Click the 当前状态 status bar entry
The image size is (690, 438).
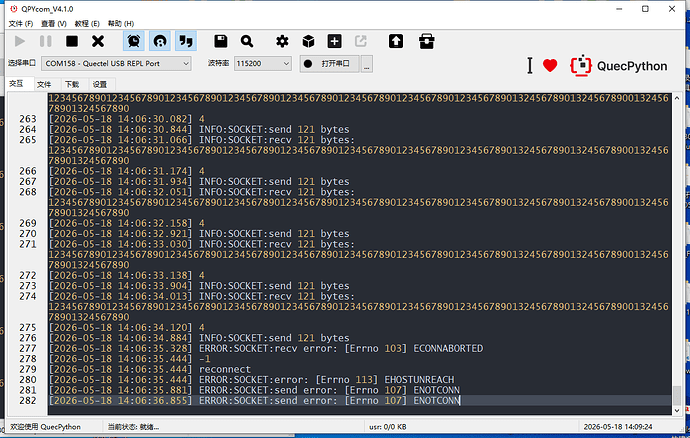click(133, 427)
